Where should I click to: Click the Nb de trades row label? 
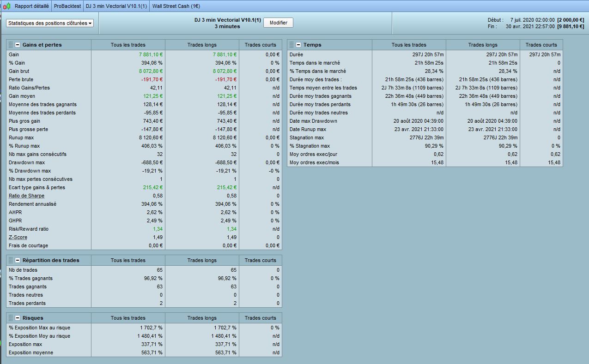point(23,270)
